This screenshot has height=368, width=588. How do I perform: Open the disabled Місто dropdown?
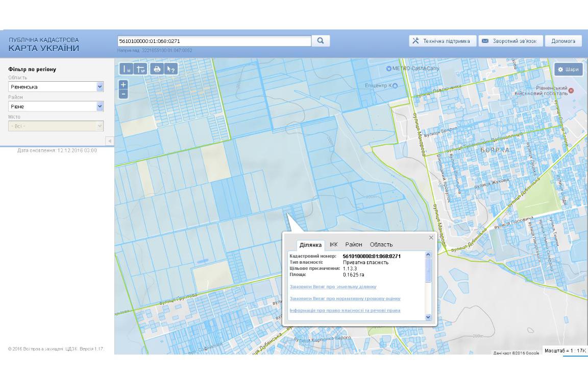[x=56, y=126]
